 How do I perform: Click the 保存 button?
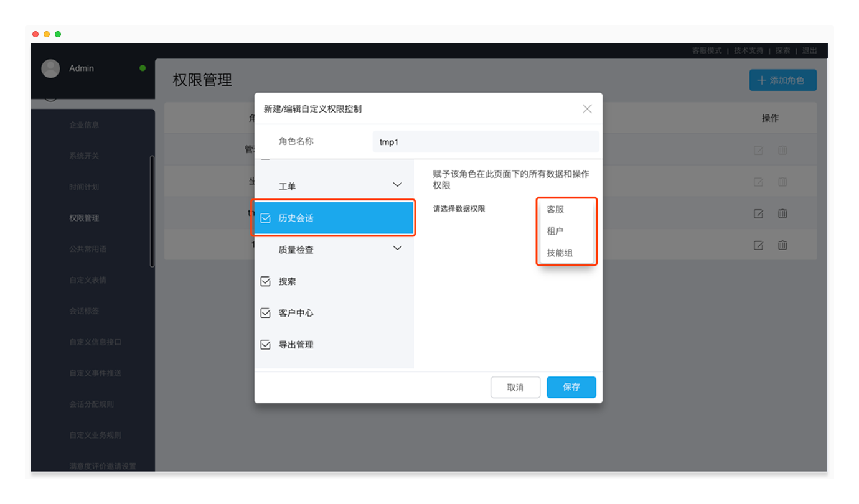point(571,387)
